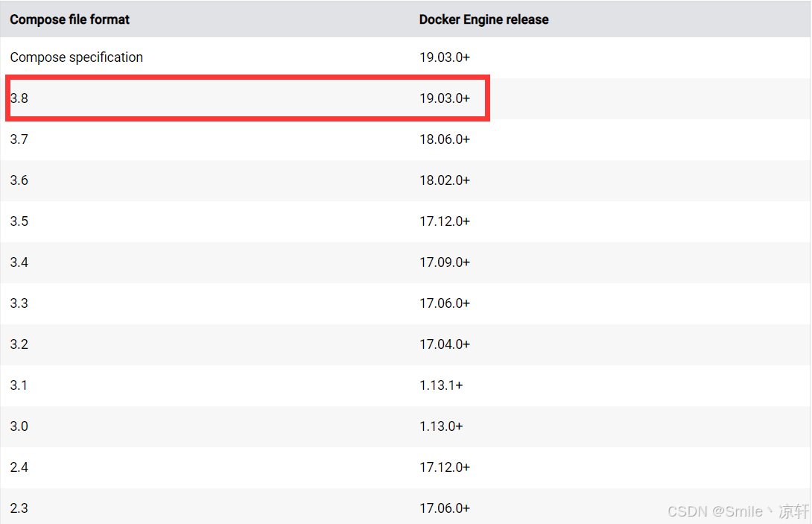Viewport: 812px width, 524px height.
Task: Click the 1.13.1+ release cell
Action: click(441, 385)
